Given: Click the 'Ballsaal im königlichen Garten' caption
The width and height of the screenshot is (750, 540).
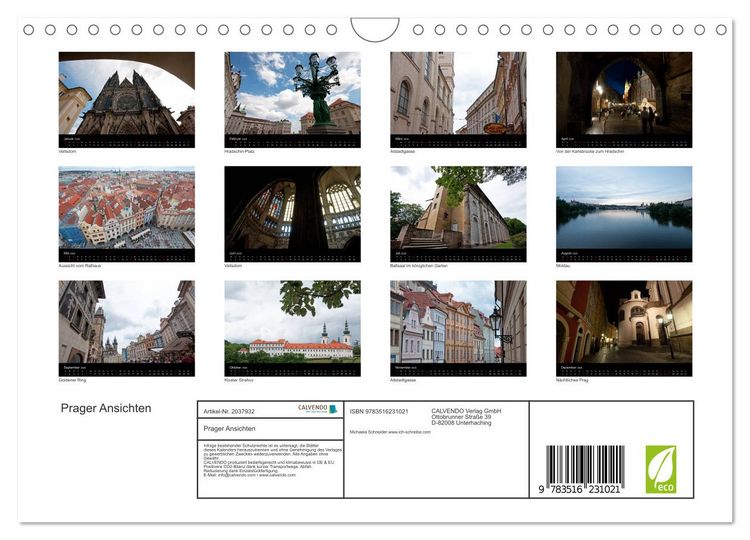Looking at the screenshot, I should tap(419, 266).
